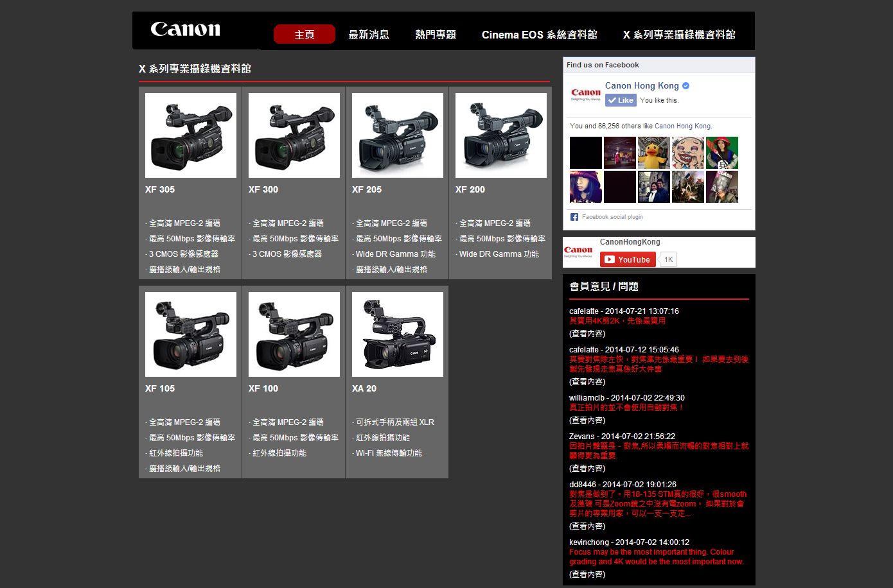This screenshot has height=588, width=893.
Task: Open the XF 200 camcorder photo
Action: click(501, 135)
